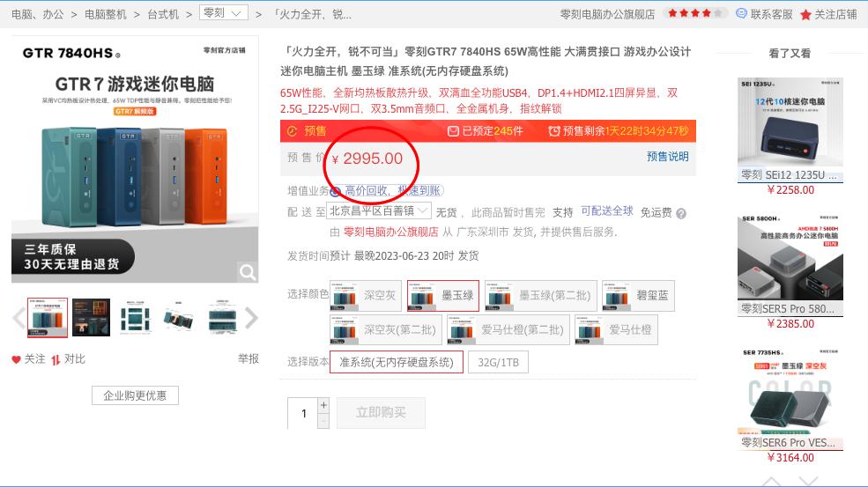The height and width of the screenshot is (487, 868).
Task: Select the third thumbnail with the ports diagram
Action: pos(135,318)
